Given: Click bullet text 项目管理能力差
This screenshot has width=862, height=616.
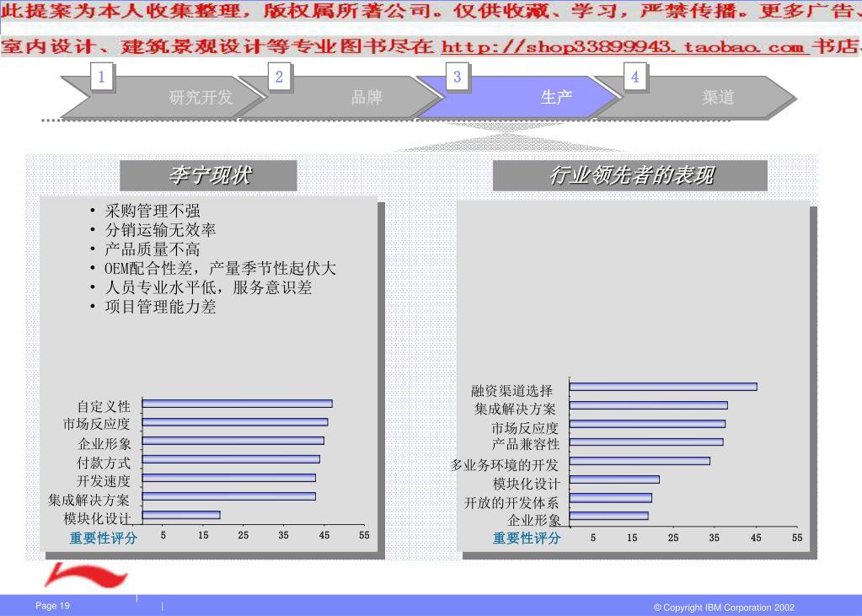Looking at the screenshot, I should point(160,307).
